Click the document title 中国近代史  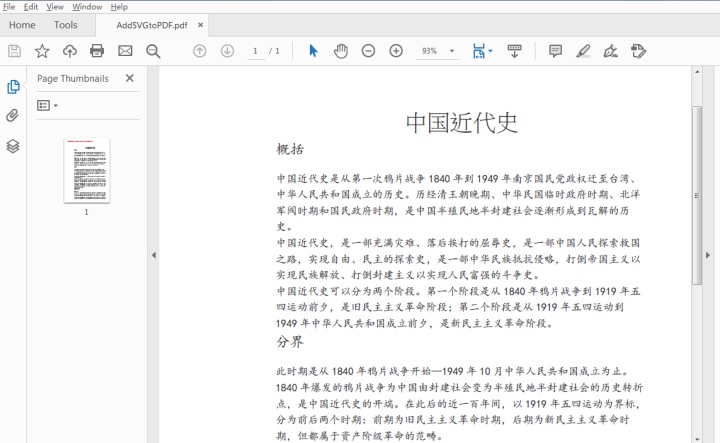click(x=461, y=123)
